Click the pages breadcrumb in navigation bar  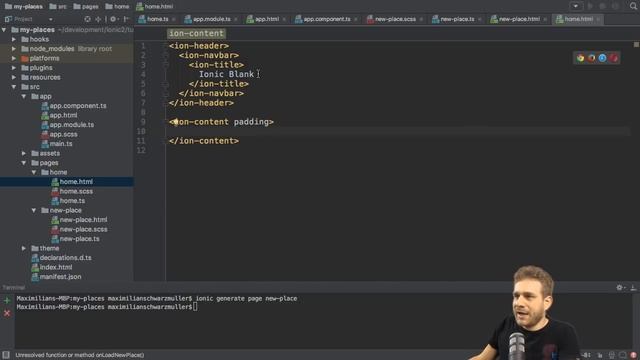pos(86,6)
